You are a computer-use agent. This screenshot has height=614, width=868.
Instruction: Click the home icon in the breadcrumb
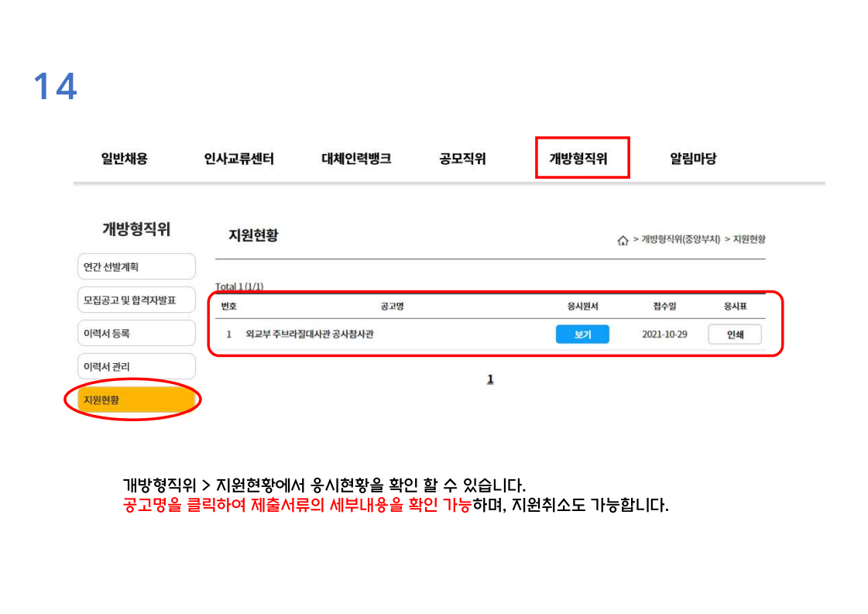coord(623,240)
